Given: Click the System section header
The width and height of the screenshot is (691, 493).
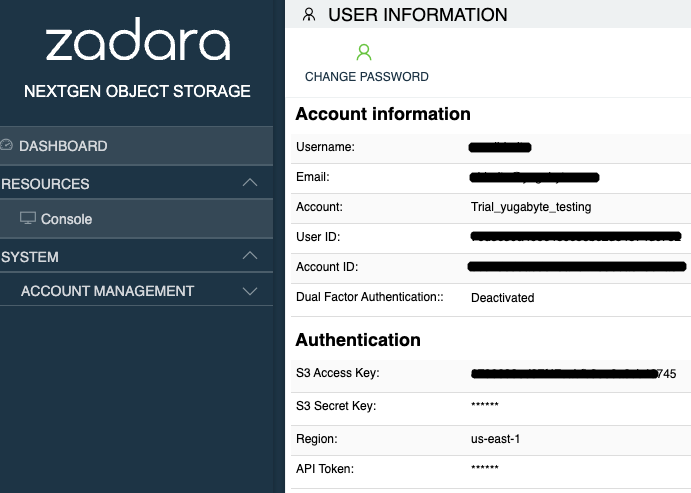Looking at the screenshot, I should (x=136, y=256).
